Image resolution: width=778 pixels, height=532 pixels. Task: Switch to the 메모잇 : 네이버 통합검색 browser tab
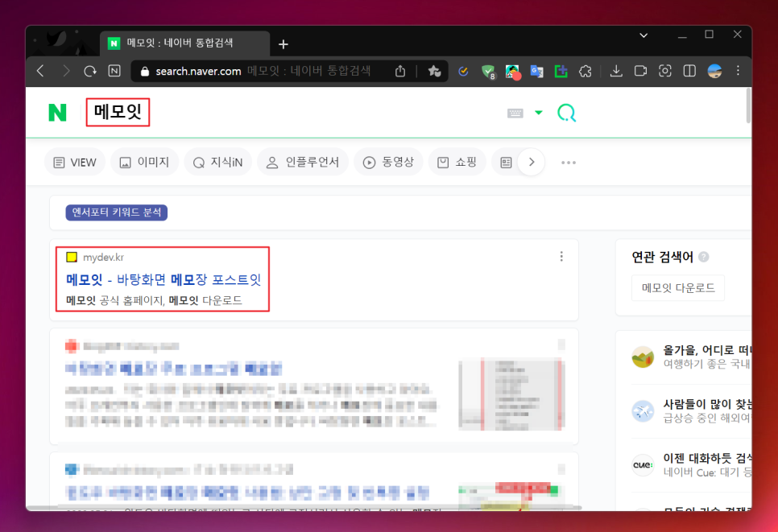click(x=184, y=43)
